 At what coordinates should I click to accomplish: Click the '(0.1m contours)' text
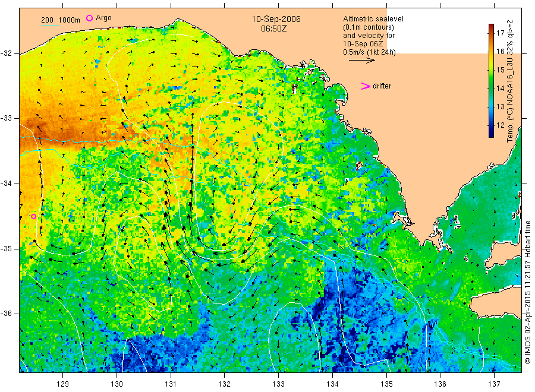click(x=368, y=27)
